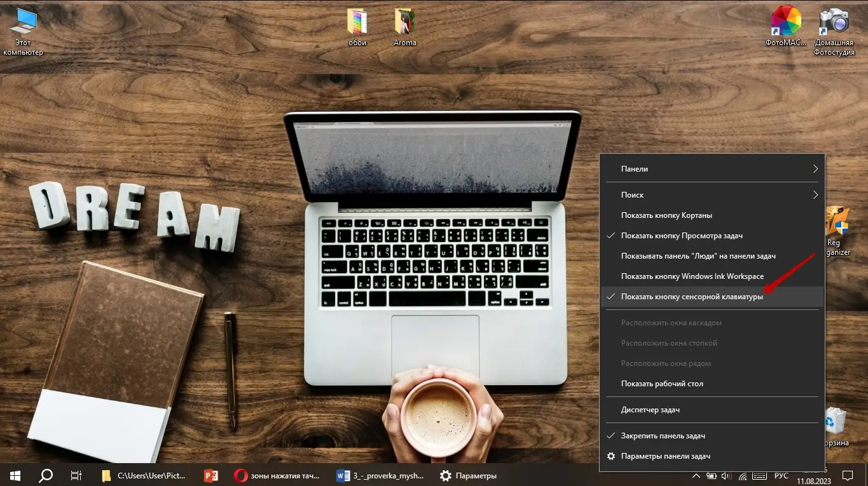Click the date 11.08.2023 in the taskbar clock
This screenshot has height=486, width=868.
pyautogui.click(x=815, y=481)
